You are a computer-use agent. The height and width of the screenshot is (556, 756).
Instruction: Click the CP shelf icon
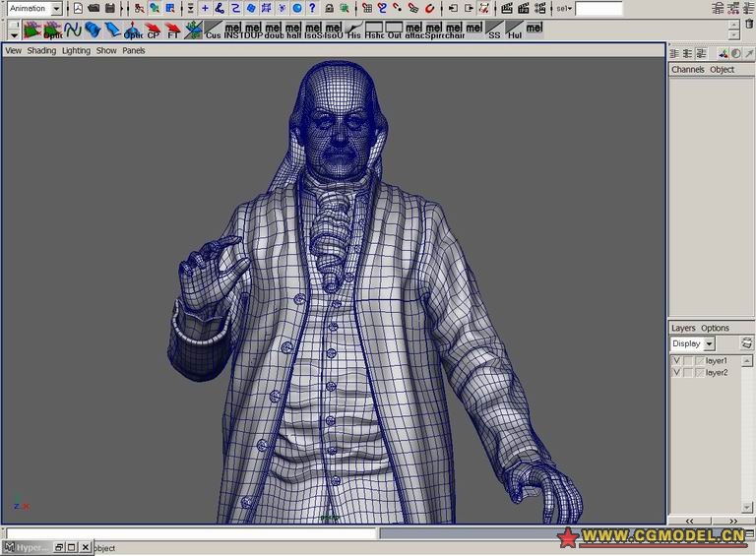[154, 30]
